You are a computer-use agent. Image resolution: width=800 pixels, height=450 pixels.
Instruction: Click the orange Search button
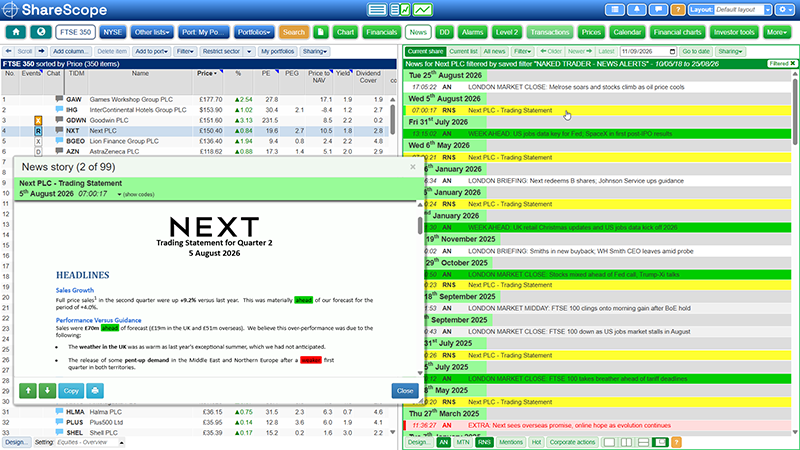[294, 32]
